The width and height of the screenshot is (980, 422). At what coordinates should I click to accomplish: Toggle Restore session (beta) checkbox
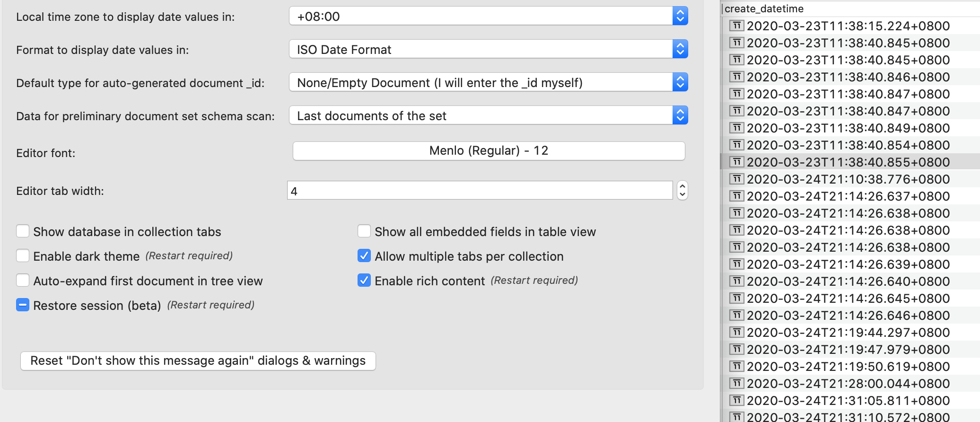(x=23, y=305)
